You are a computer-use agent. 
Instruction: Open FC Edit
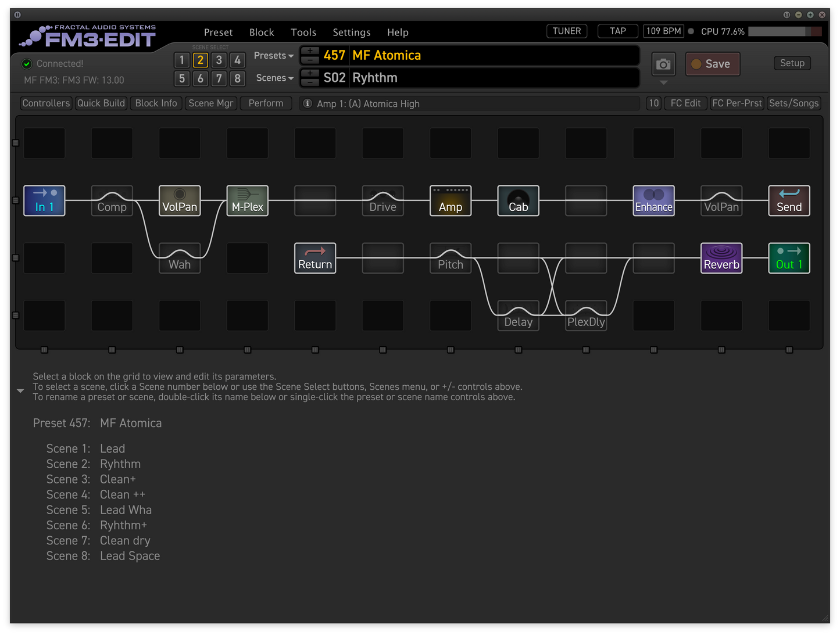point(686,103)
